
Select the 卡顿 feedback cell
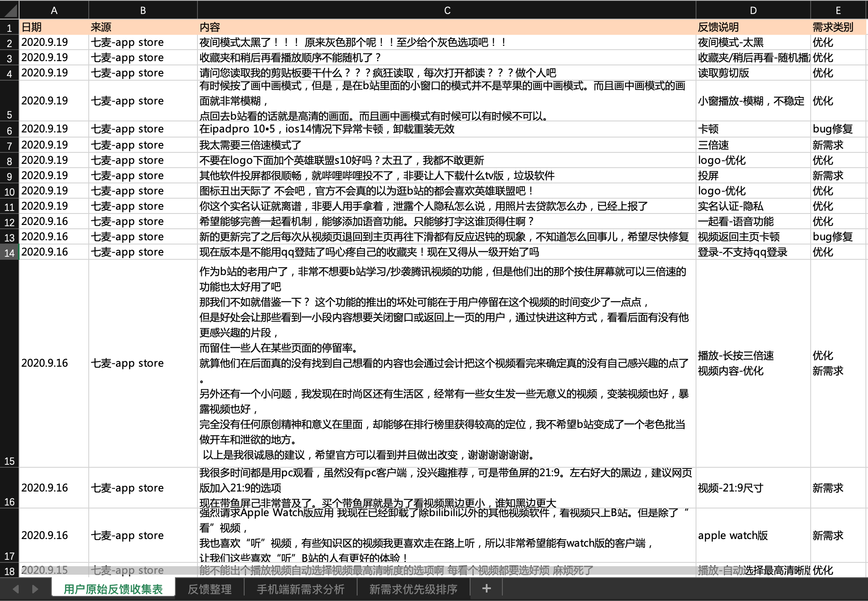pyautogui.click(x=753, y=129)
